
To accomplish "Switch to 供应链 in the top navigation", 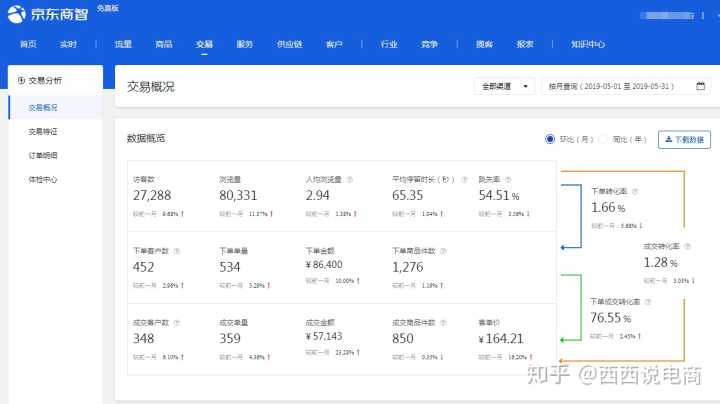I will (x=289, y=45).
